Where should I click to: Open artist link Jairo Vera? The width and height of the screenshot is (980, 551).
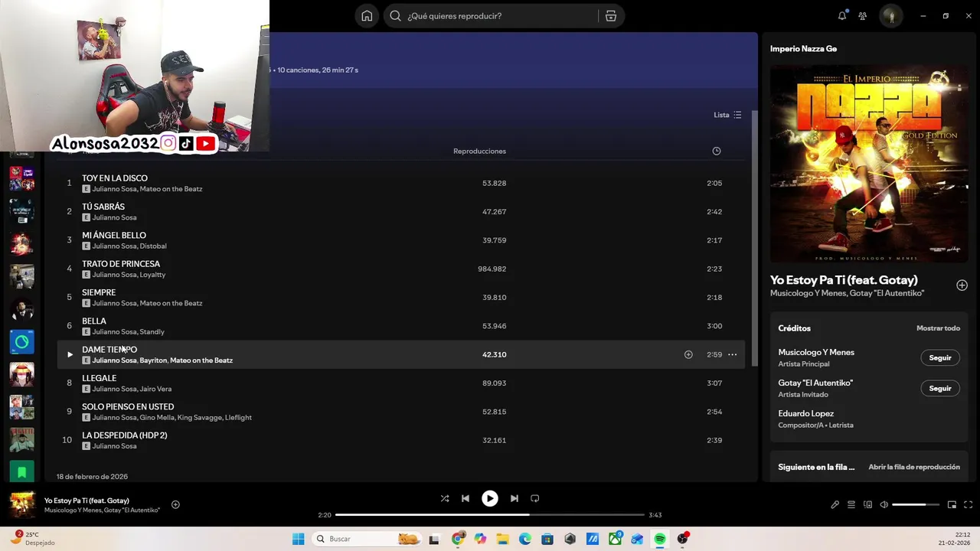point(156,390)
